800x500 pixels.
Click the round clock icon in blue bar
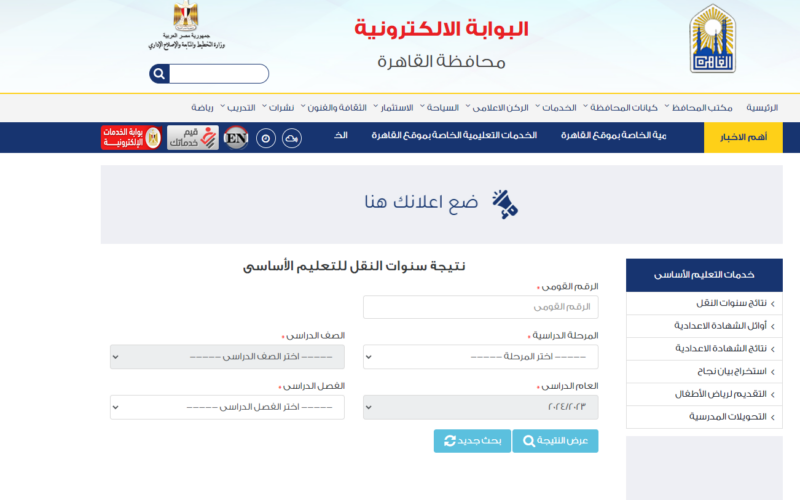pyautogui.click(x=265, y=138)
